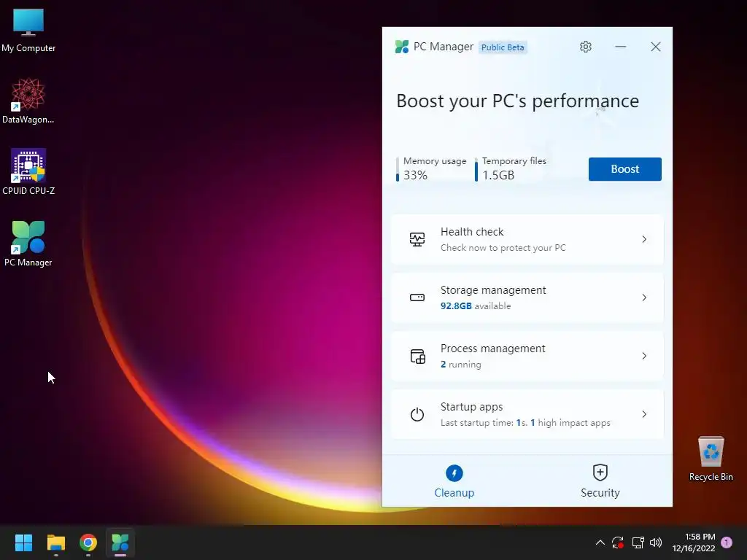Click the Public Beta badge

(x=503, y=47)
